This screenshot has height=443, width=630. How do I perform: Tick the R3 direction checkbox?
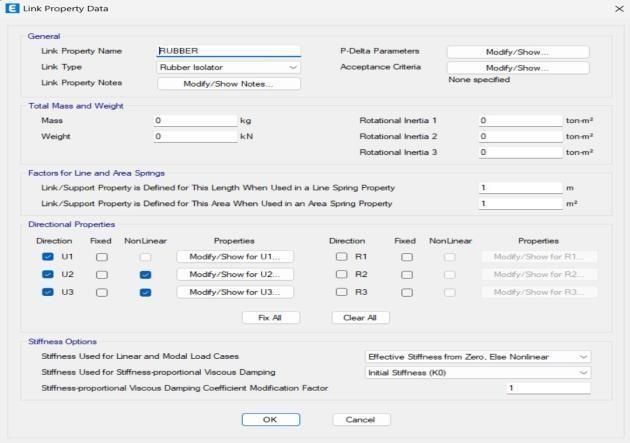point(341,292)
